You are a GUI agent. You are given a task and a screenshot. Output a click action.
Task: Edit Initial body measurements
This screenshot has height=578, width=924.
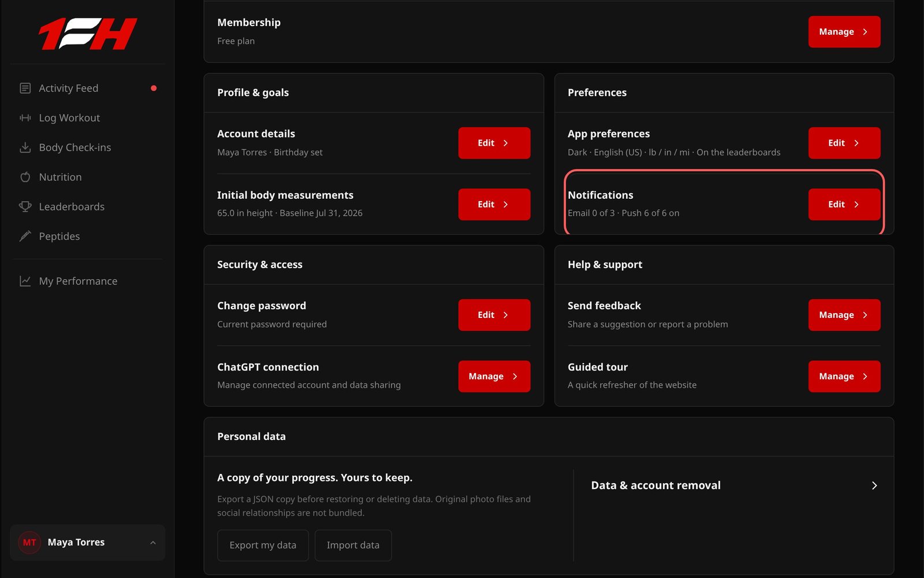[494, 204]
